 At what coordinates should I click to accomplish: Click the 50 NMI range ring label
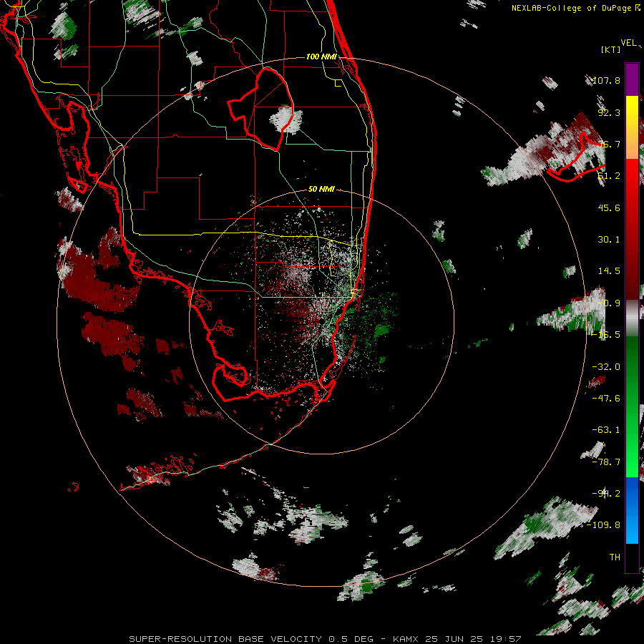tap(321, 190)
